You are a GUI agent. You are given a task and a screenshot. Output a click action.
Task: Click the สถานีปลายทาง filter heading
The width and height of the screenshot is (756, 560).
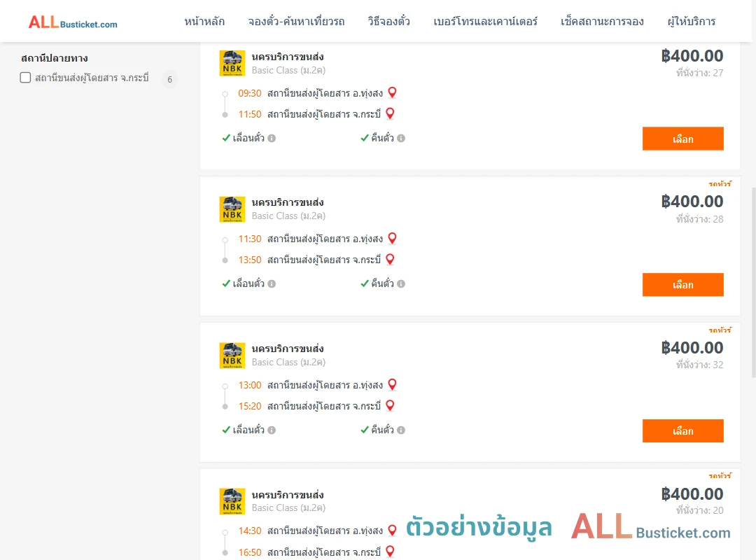[55, 58]
